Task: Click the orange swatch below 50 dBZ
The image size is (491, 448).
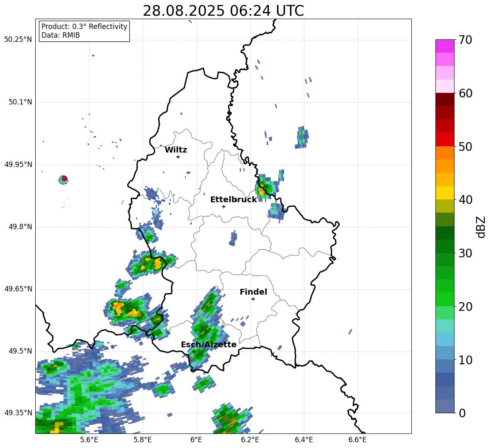Action: tap(445, 153)
